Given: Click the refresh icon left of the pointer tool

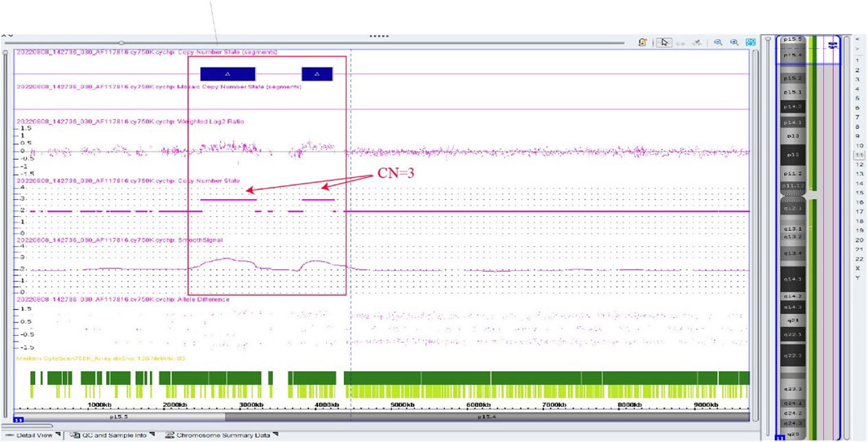Looking at the screenshot, I should [x=643, y=42].
